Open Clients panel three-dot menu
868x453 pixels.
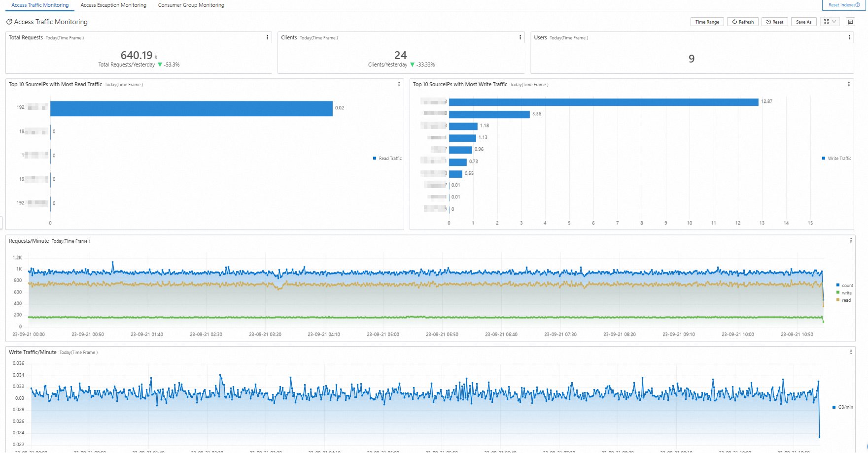point(520,37)
